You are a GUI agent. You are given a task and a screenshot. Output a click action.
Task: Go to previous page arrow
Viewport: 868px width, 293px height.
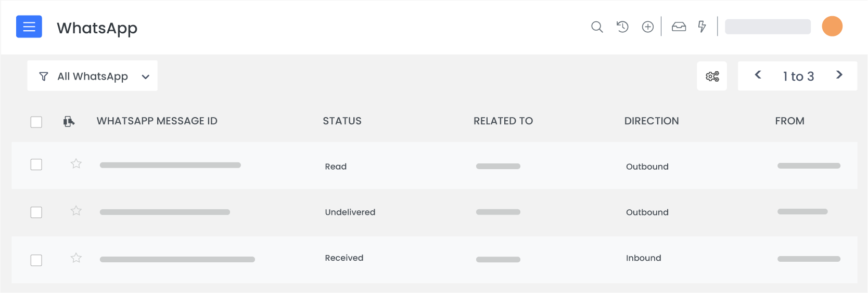click(x=758, y=75)
